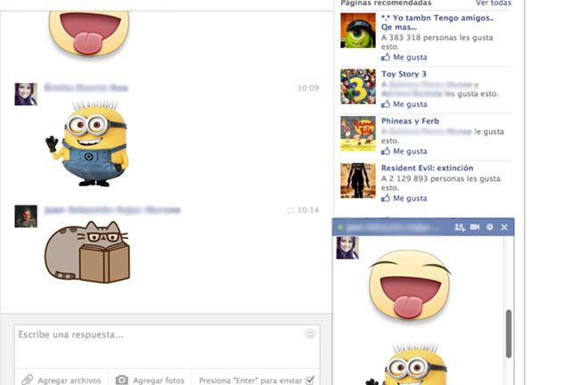
Task: Click the 10:14 message timestamp
Action: [x=308, y=210]
